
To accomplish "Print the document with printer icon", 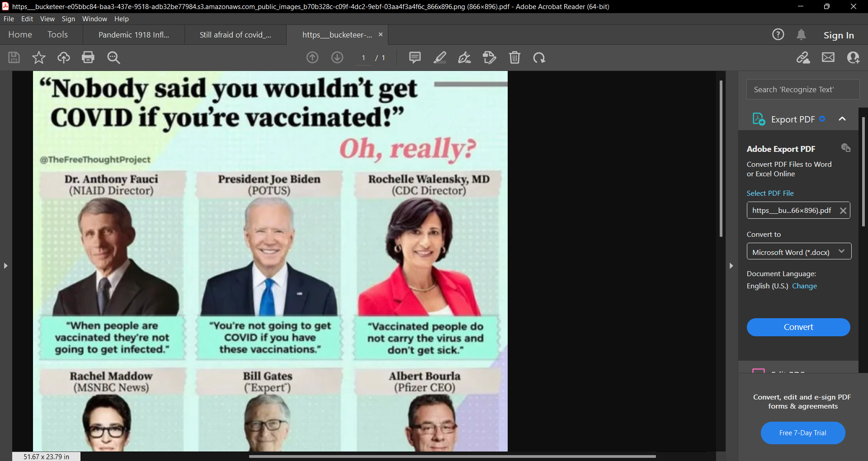I will [88, 57].
